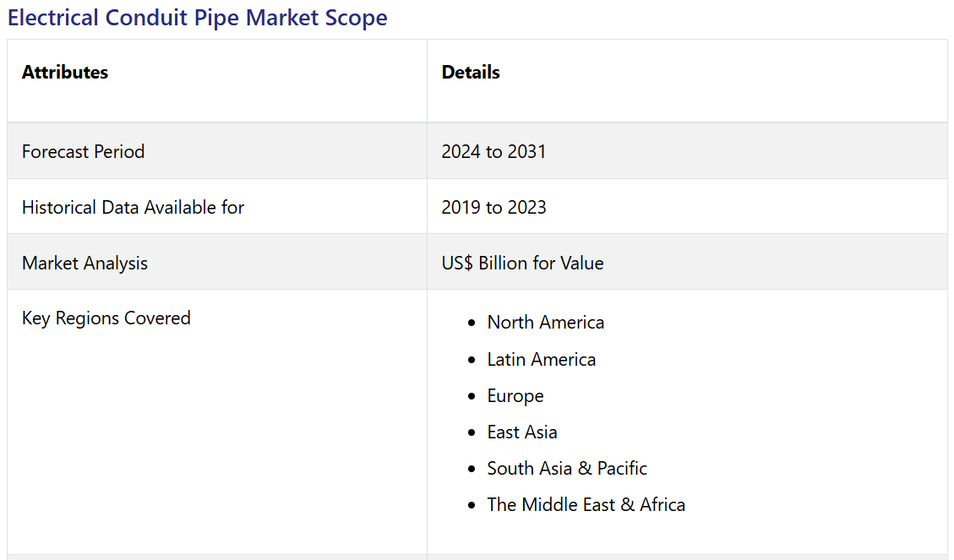This screenshot has width=954, height=560.
Task: Click the bullet beside The Middle East & Africa
Action: click(x=472, y=506)
